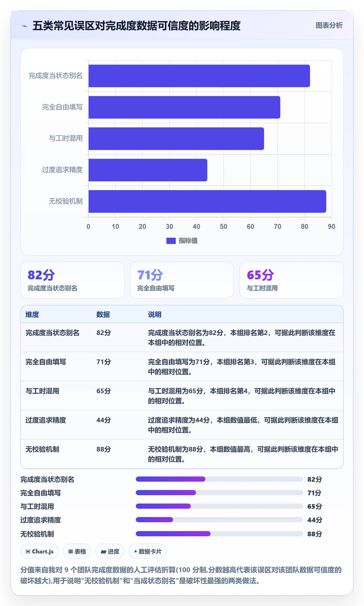
Task: Click the 88分 cell in the table
Action: click(x=104, y=449)
